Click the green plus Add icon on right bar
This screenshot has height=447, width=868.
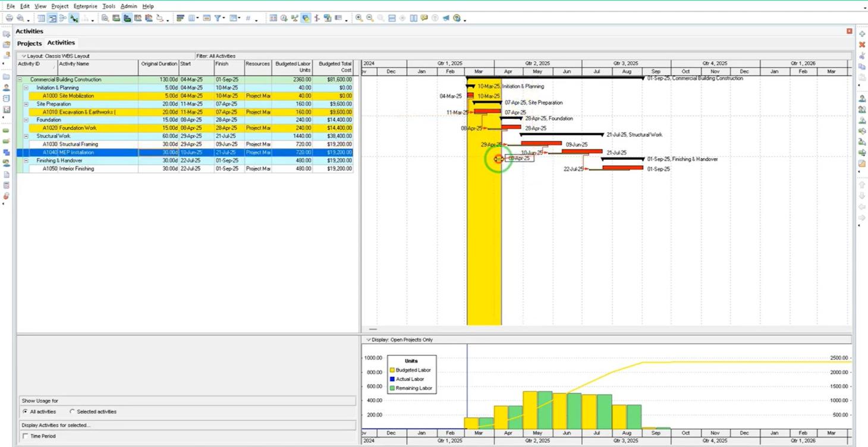point(862,34)
